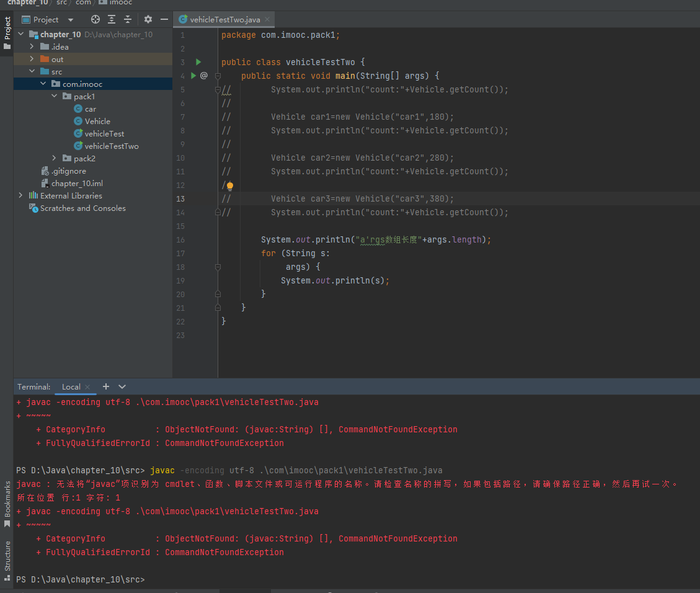The height and width of the screenshot is (593, 700).
Task: Select the Local terminal tab
Action: pyautogui.click(x=71, y=386)
